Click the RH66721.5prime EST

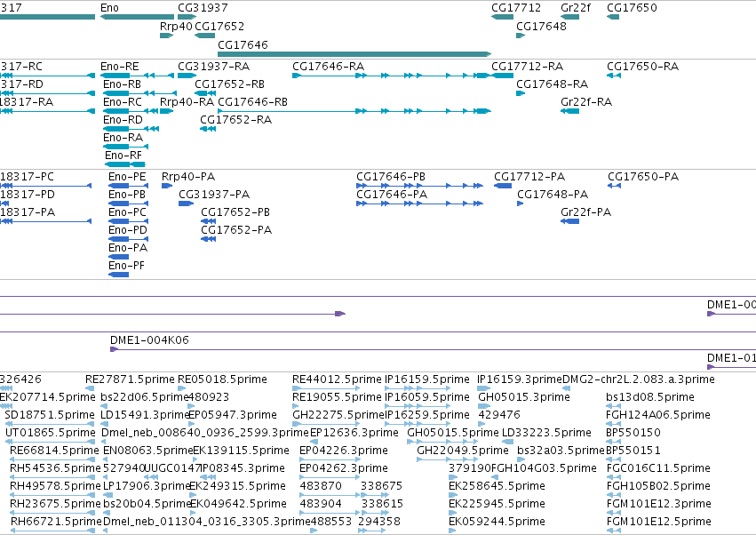pos(53,531)
